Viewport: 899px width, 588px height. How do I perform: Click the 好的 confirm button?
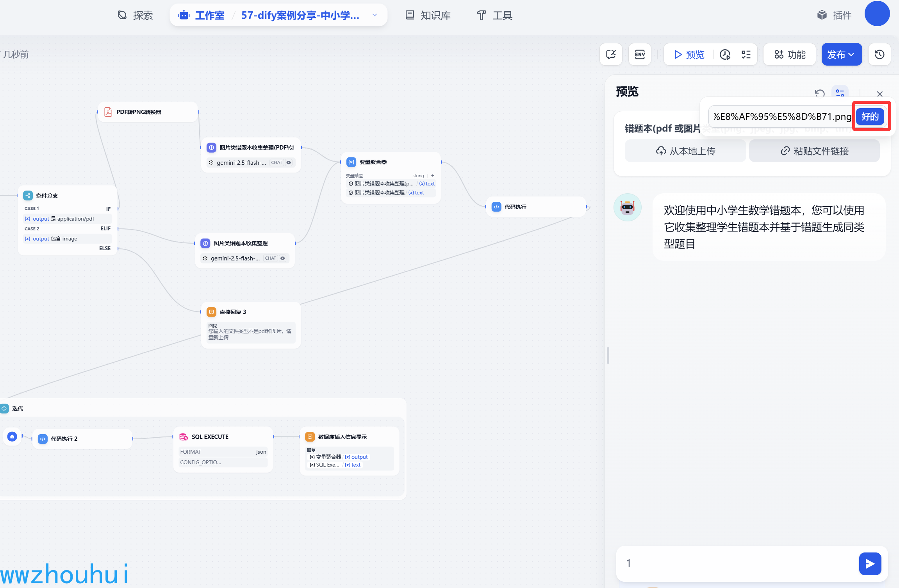pyautogui.click(x=870, y=116)
